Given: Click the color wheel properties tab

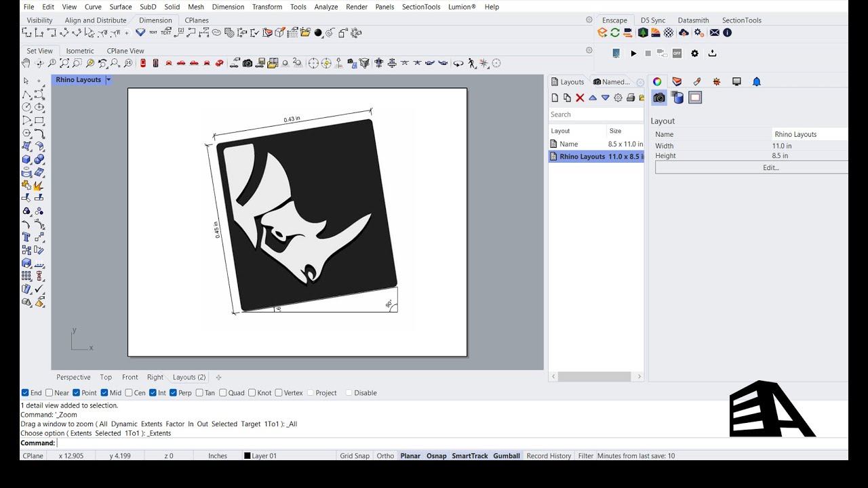Looking at the screenshot, I should 657,81.
